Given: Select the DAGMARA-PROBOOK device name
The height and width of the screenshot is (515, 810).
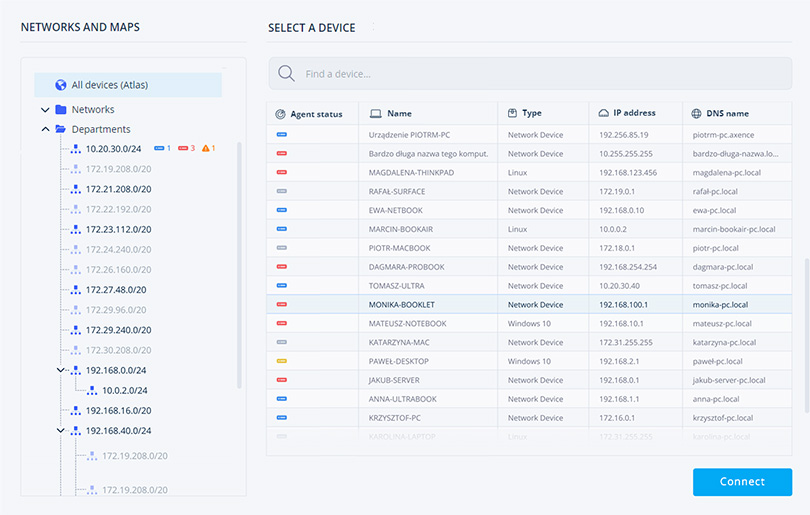Looking at the screenshot, I should click(x=406, y=267).
